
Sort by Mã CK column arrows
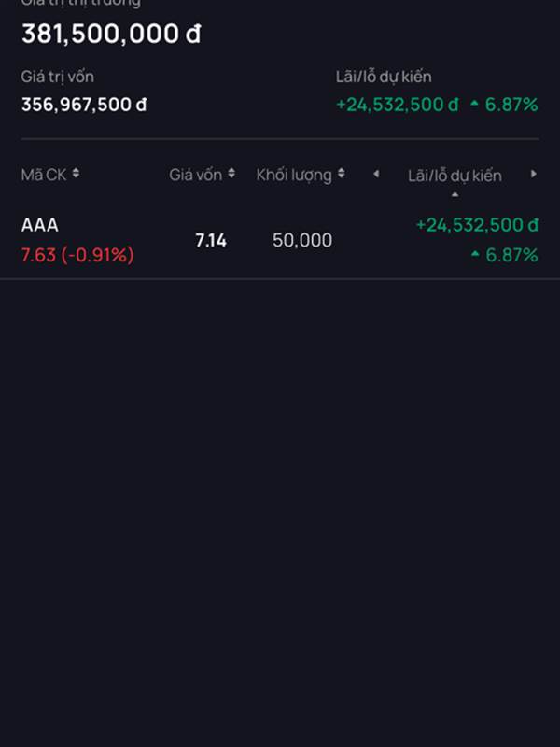pos(76,174)
